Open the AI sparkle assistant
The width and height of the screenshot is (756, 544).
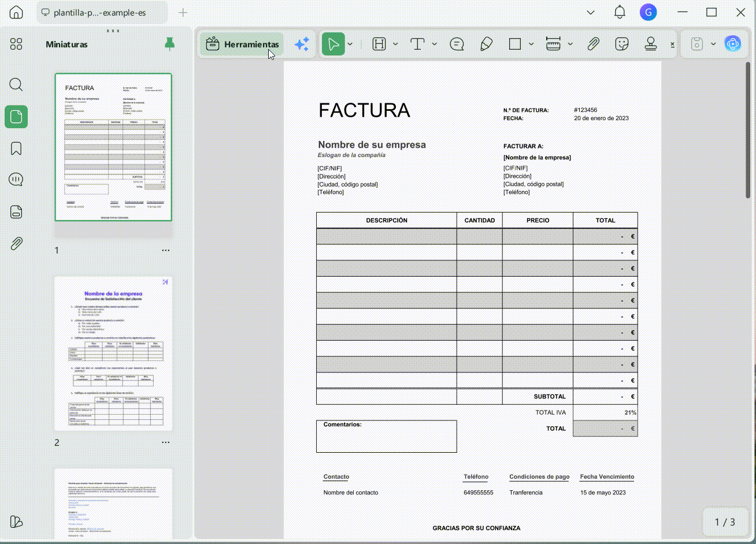pyautogui.click(x=302, y=44)
